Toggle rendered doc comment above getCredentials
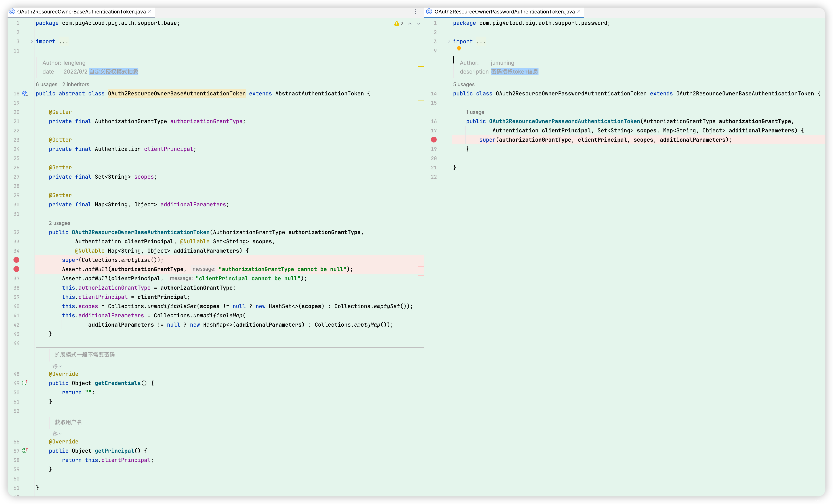This screenshot has height=504, width=833. [x=57, y=366]
